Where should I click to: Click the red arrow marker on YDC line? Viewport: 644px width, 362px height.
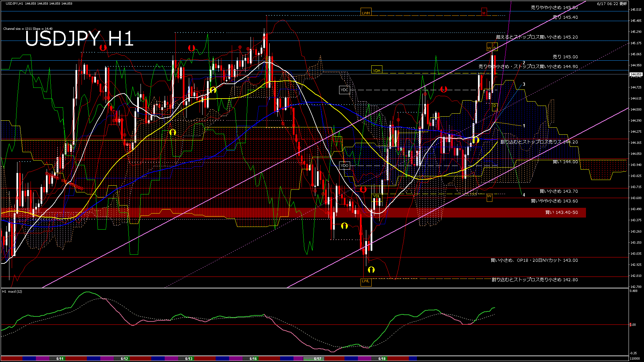[x=443, y=89]
